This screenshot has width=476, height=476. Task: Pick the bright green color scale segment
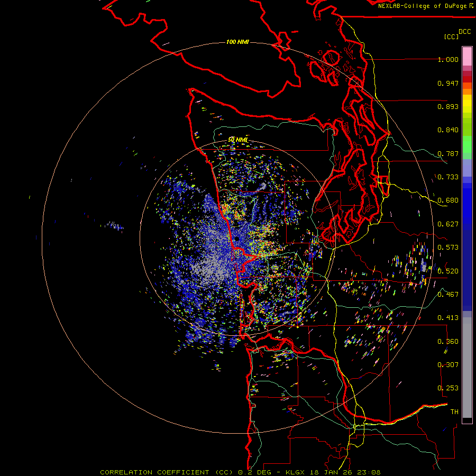point(467,144)
